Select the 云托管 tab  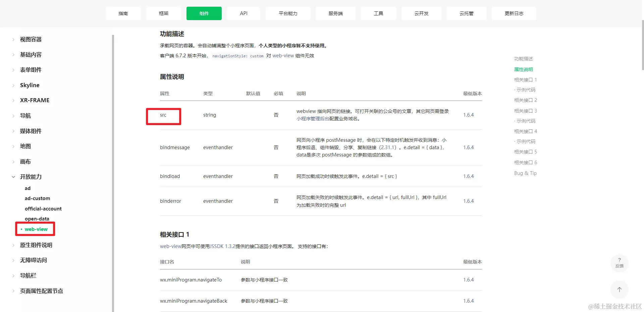[x=467, y=13]
